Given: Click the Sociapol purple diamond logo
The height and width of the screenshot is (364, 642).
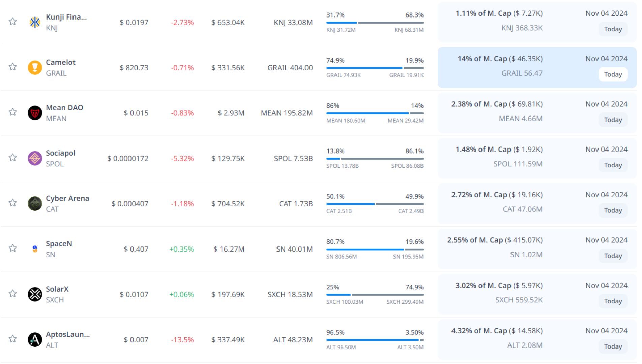Looking at the screenshot, I should (x=35, y=158).
